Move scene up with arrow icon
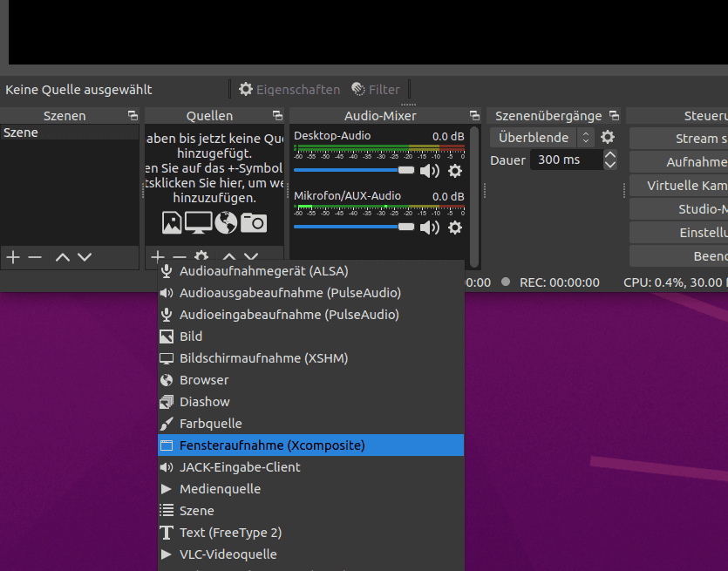The height and width of the screenshot is (571, 728). coord(62,257)
